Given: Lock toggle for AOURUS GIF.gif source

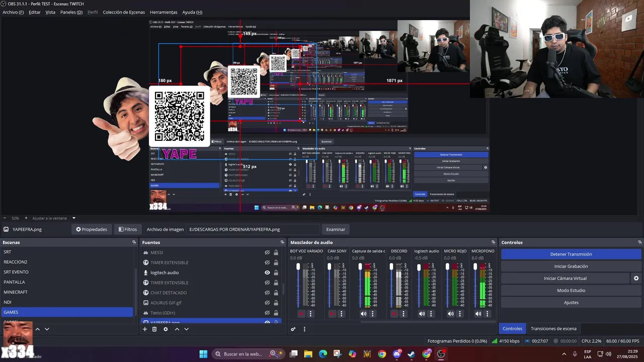Looking at the screenshot, I should [276, 303].
